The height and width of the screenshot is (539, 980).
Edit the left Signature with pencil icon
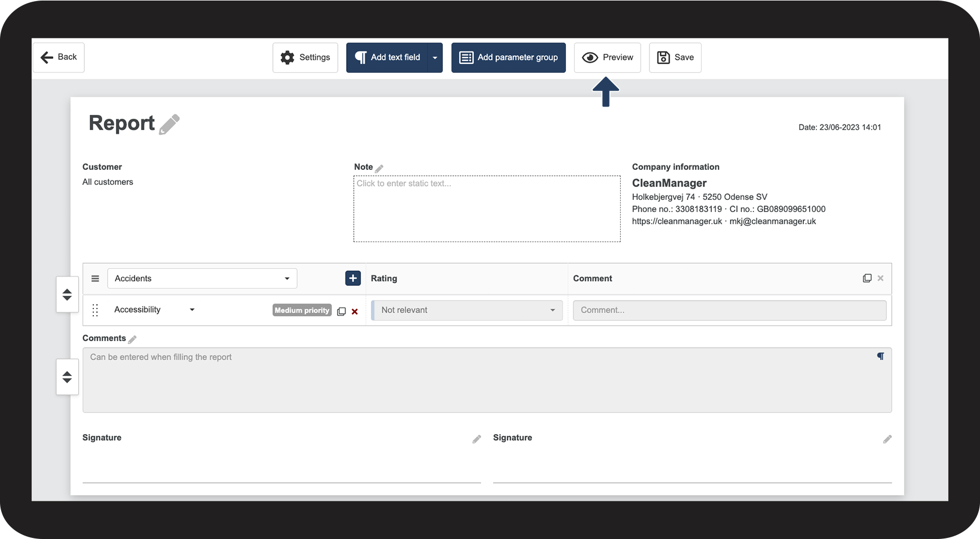(476, 439)
